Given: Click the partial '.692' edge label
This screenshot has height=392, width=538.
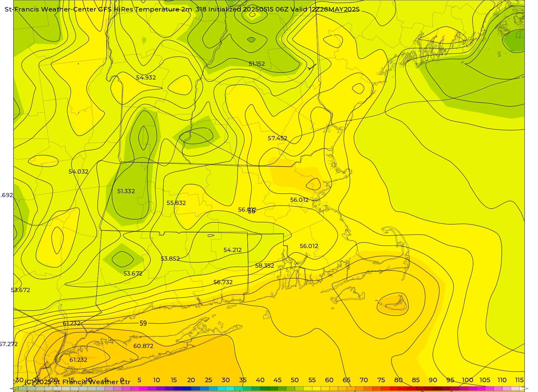Looking at the screenshot, I should [x=7, y=195].
